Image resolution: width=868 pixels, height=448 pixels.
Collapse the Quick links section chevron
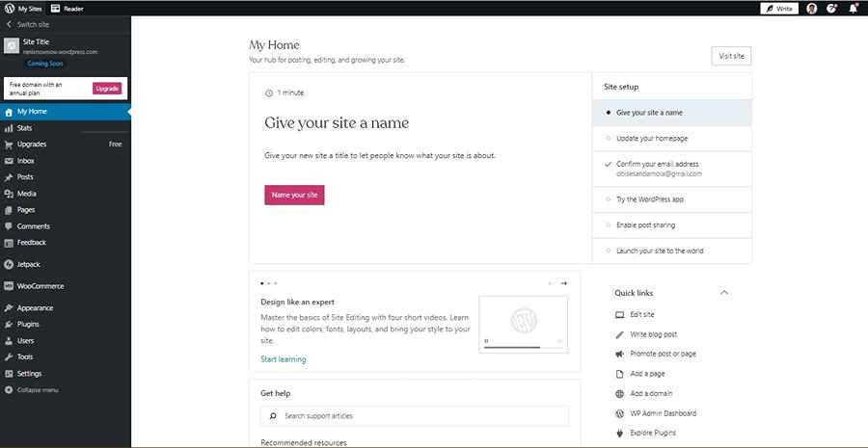pos(724,293)
